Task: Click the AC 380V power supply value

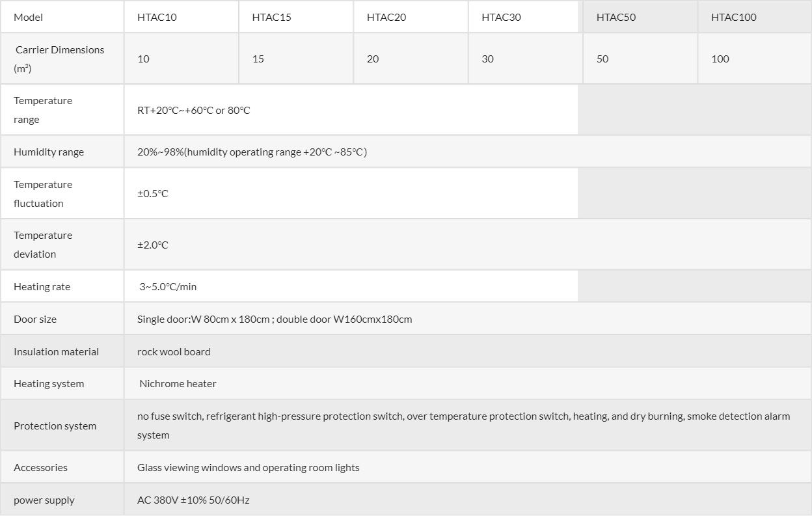Action: pyautogui.click(x=193, y=500)
